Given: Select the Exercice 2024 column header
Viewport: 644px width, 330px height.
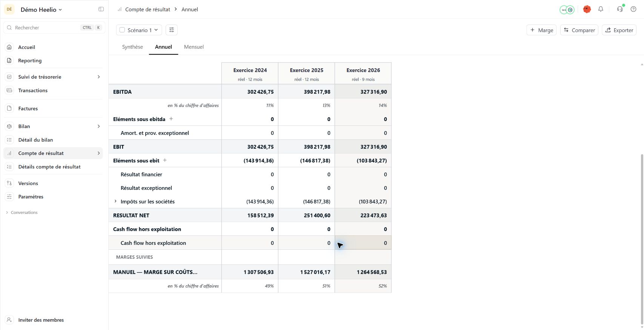Looking at the screenshot, I should 250,74.
